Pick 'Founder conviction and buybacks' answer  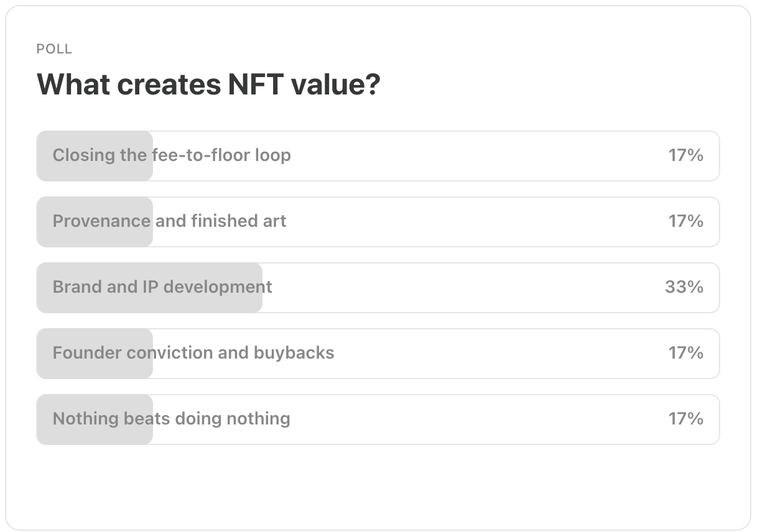[x=378, y=354]
